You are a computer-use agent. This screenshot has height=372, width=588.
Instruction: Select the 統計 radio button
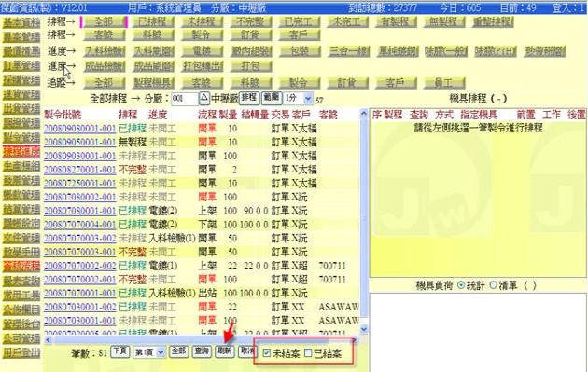point(461,285)
